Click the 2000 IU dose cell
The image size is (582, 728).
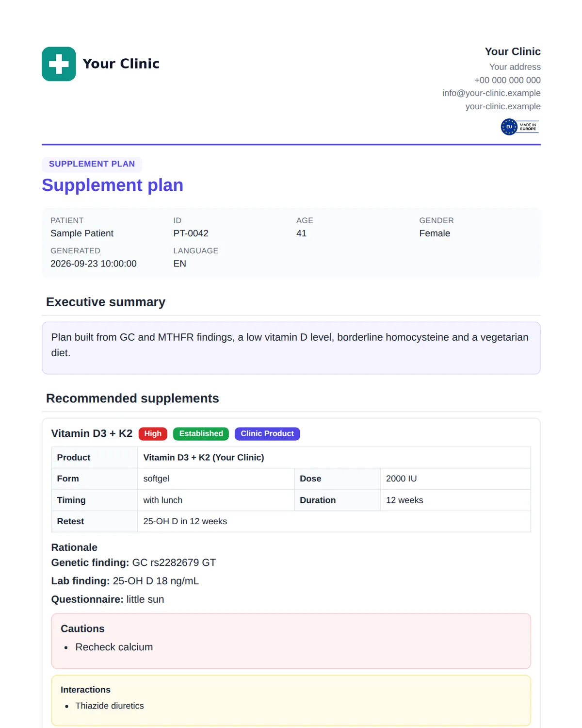455,479
